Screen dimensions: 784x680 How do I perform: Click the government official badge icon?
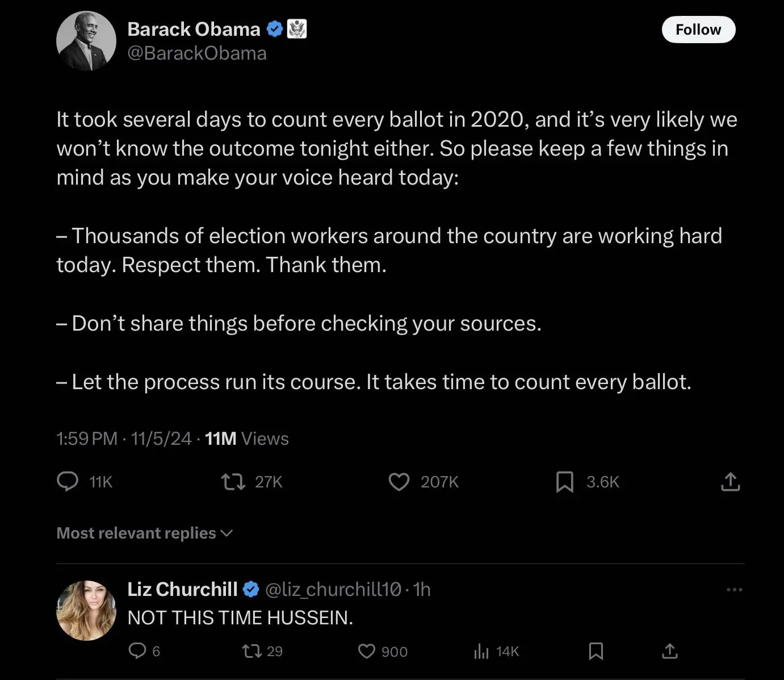point(297,29)
